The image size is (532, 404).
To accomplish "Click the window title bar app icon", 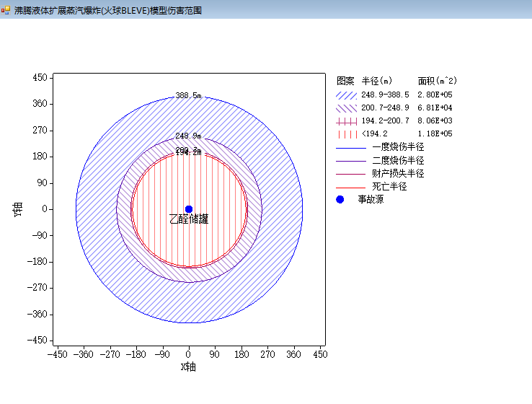I will pyautogui.click(x=6, y=10).
